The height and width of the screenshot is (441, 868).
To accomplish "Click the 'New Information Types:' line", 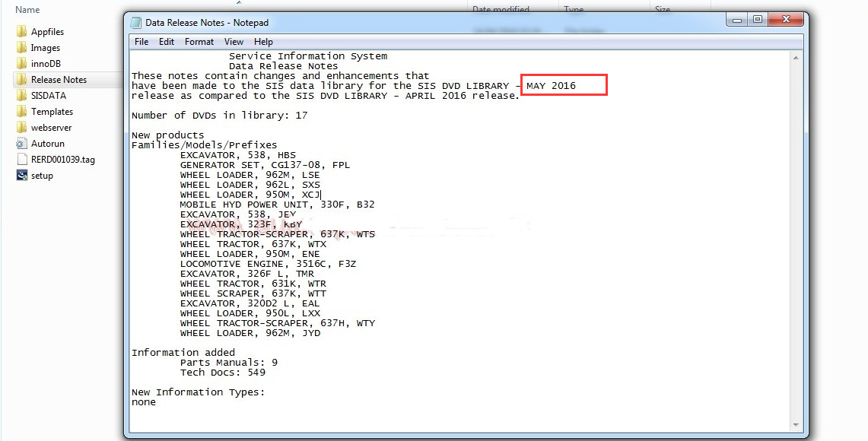I will pos(199,392).
